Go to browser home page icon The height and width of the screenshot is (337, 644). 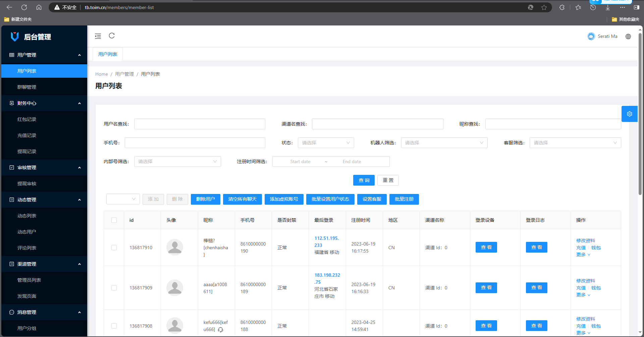pyautogui.click(x=39, y=7)
